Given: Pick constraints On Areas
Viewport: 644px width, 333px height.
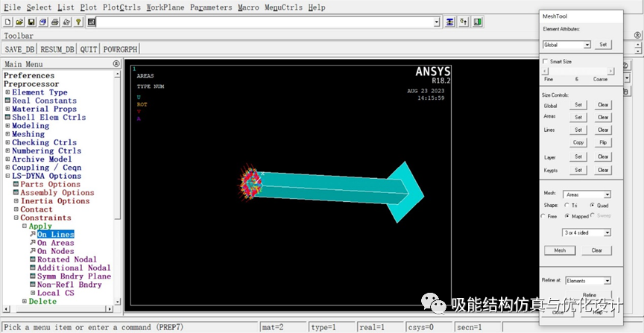Looking at the screenshot, I should (55, 243).
